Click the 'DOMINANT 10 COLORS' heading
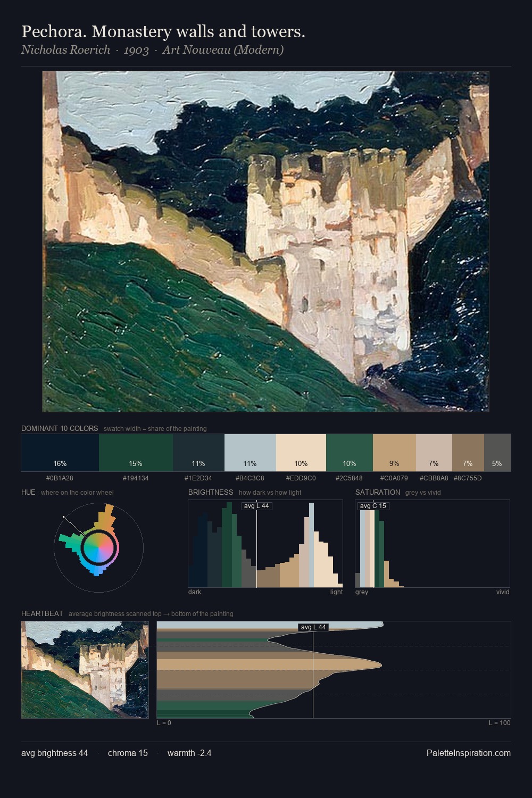 (x=60, y=428)
